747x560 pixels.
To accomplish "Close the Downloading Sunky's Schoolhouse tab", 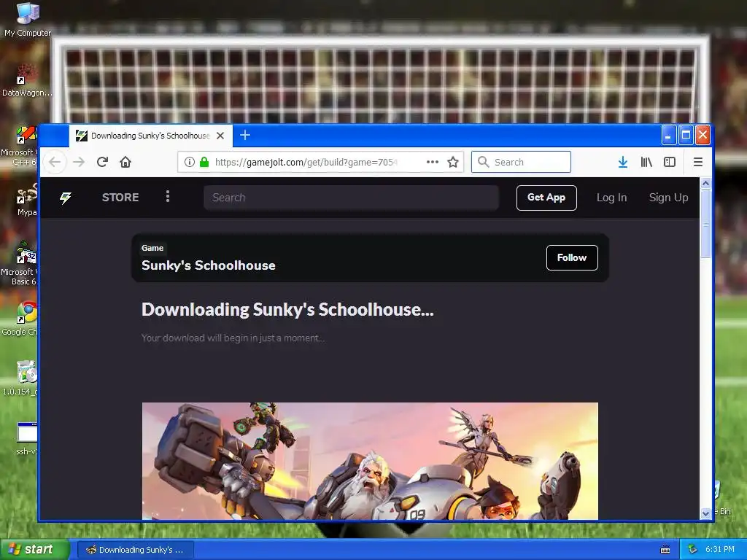I will pos(220,136).
